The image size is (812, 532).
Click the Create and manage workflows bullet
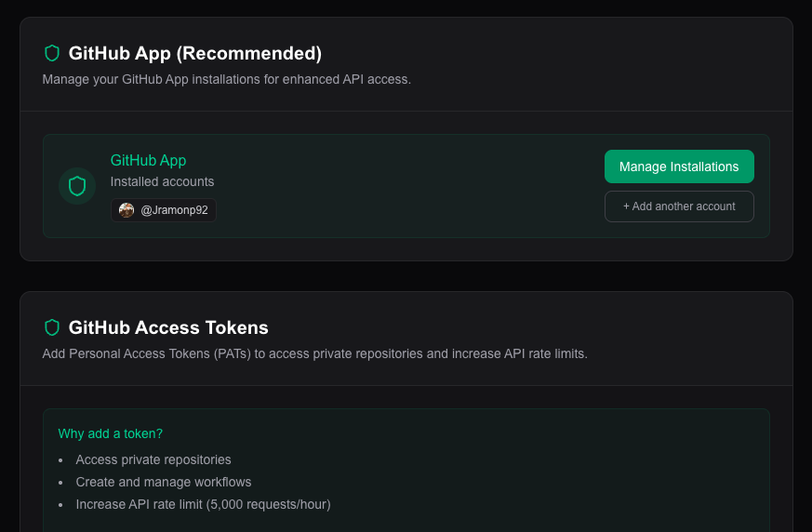(x=163, y=482)
